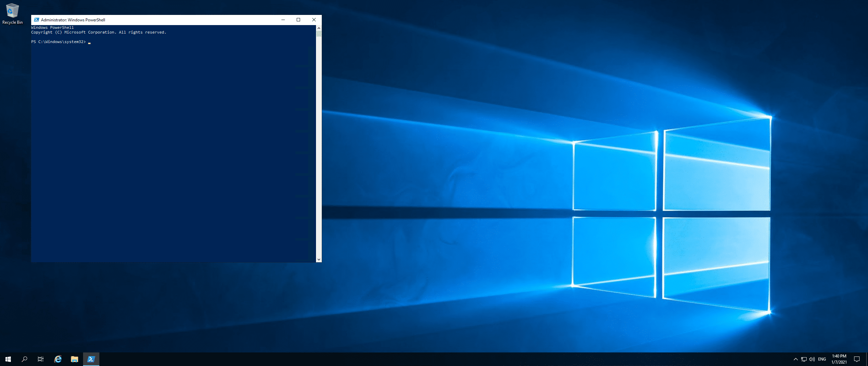
Task: Open the clock showing 1:40 PM
Action: (839, 359)
